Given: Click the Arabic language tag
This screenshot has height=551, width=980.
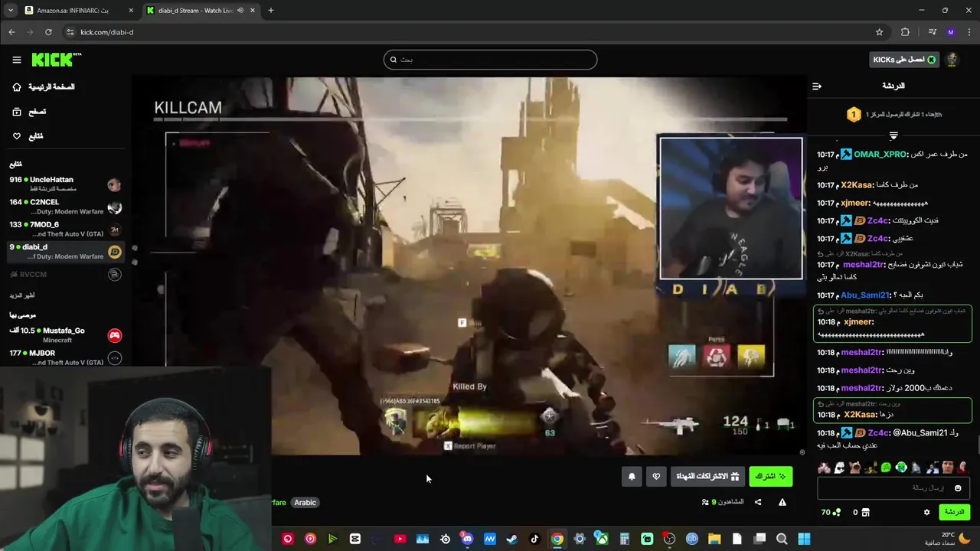Looking at the screenshot, I should 305,503.
